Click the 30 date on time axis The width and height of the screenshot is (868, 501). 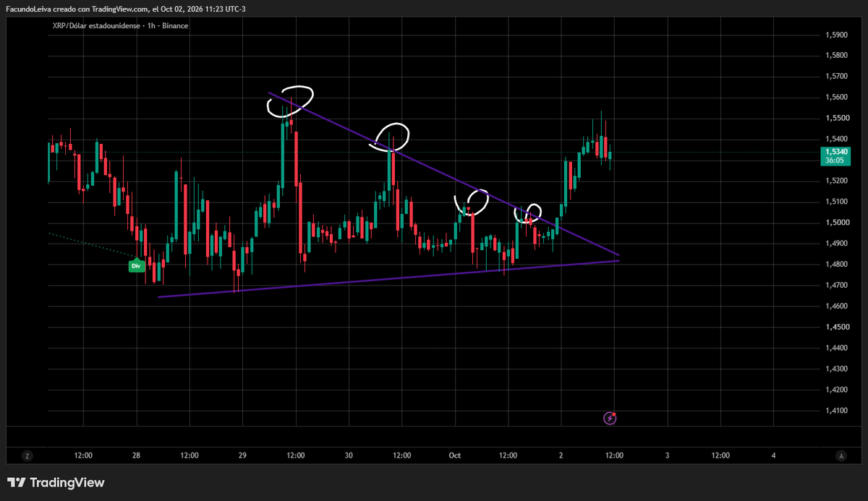tap(349, 455)
